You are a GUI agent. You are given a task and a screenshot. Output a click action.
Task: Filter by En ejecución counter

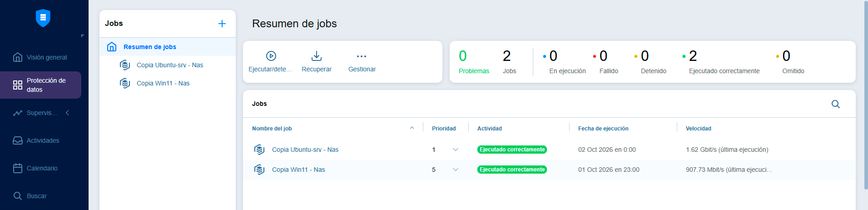tap(565, 62)
